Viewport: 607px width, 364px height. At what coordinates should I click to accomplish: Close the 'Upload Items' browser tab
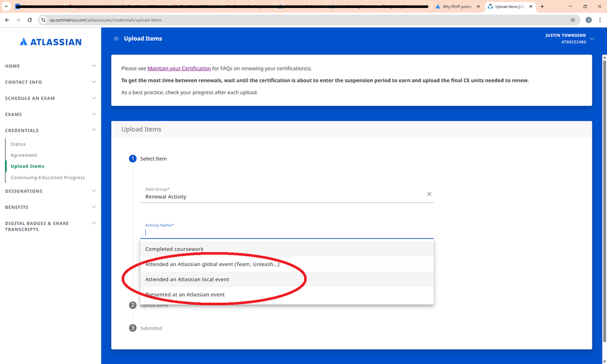click(x=531, y=7)
